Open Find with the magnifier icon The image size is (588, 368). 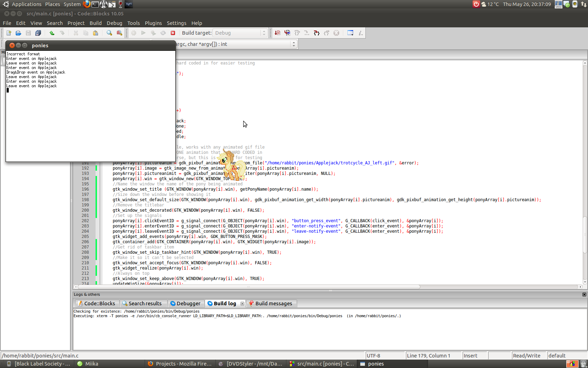coord(109,33)
